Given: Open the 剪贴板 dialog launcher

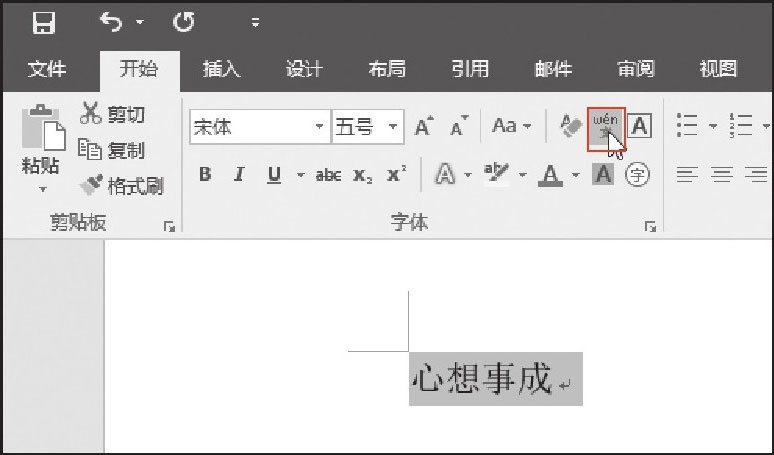Looking at the screenshot, I should pyautogui.click(x=169, y=227).
